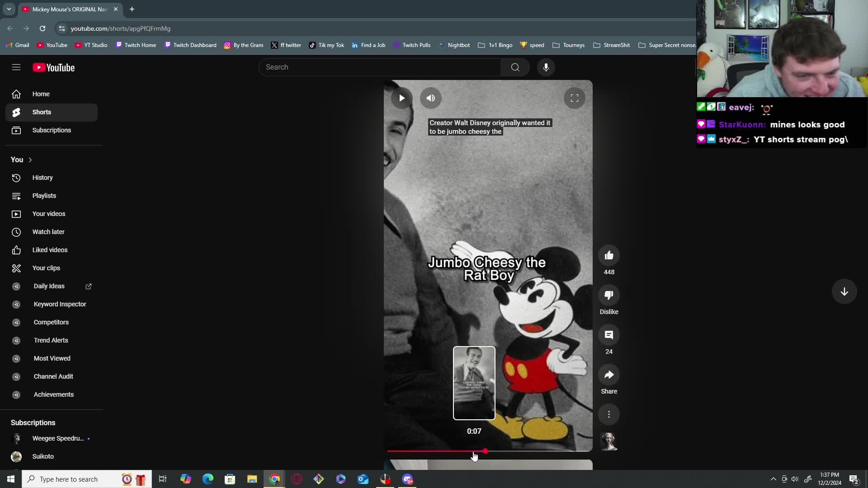The width and height of the screenshot is (868, 488).
Task: Open the hamburger guide menu
Action: click(x=16, y=67)
